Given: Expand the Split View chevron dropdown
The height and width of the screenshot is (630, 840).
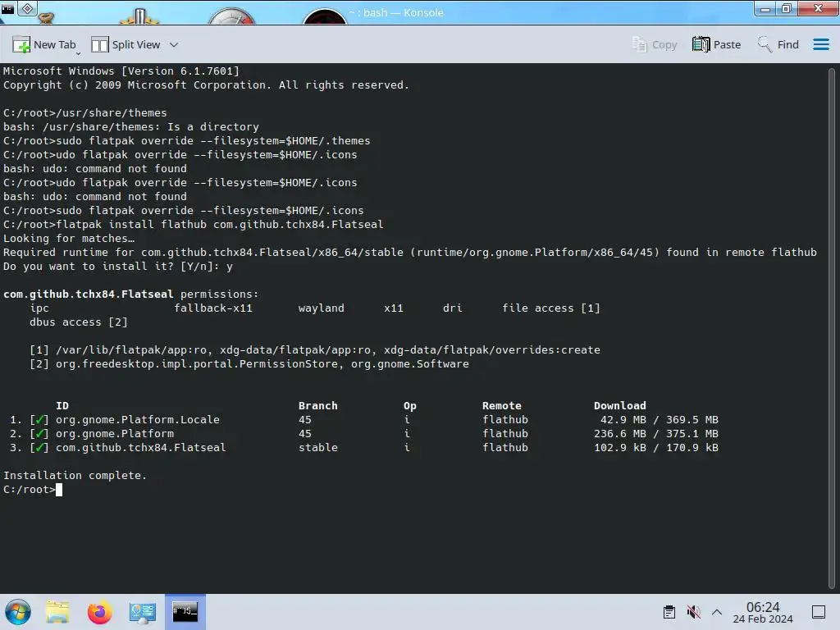Looking at the screenshot, I should point(174,45).
